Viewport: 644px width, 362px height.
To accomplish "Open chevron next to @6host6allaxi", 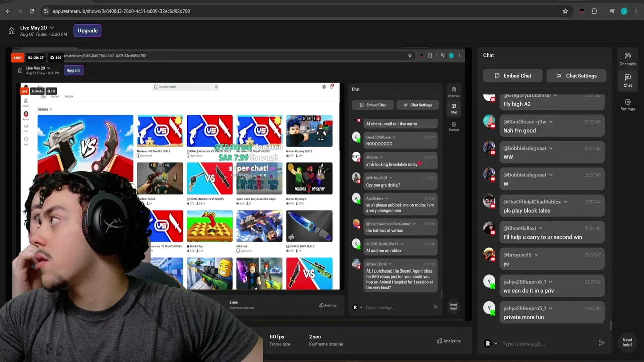I will 541,228.
